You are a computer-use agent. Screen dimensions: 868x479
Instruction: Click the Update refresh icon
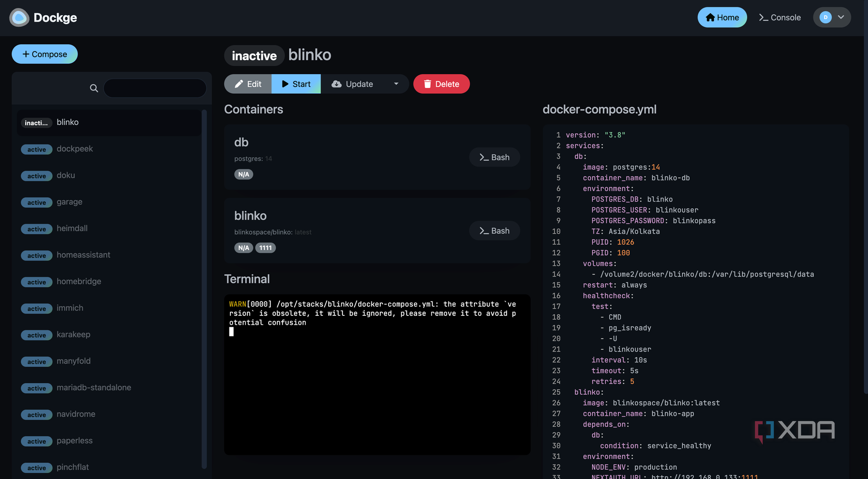pos(336,84)
